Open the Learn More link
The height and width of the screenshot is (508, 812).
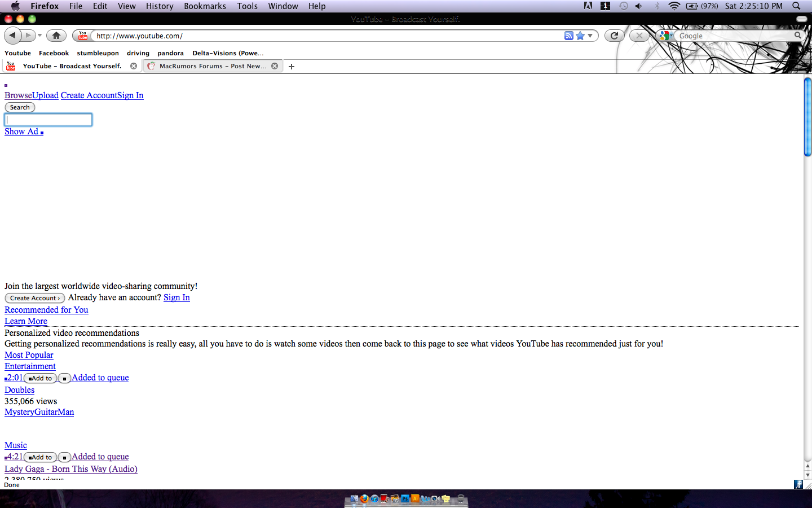coord(26,321)
